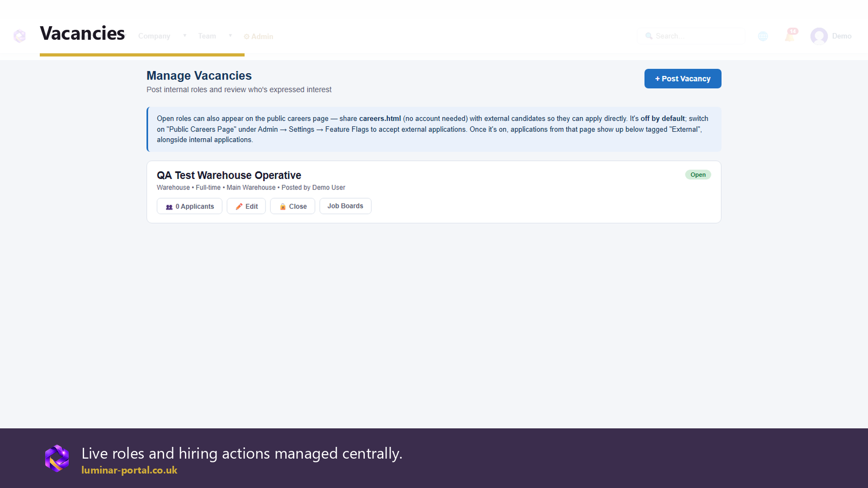Click the Open status badge
868x488 pixels.
(x=698, y=175)
